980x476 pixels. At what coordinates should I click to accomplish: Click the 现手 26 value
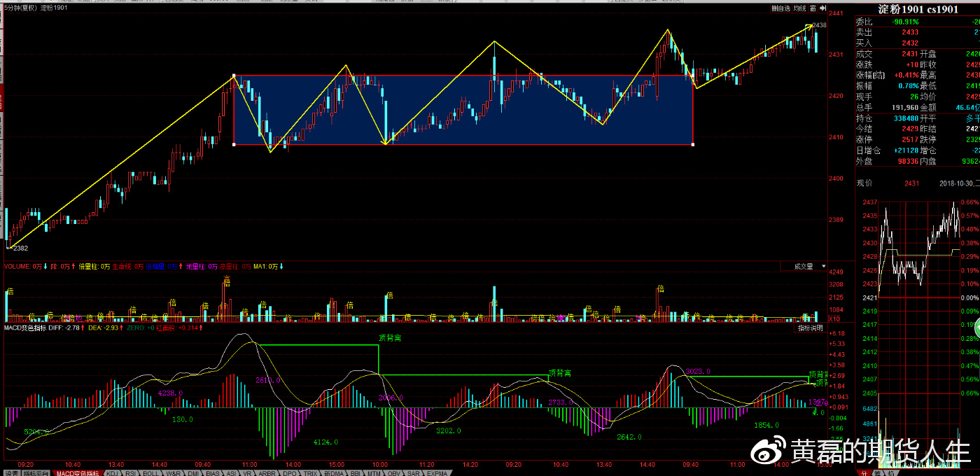[x=914, y=97]
